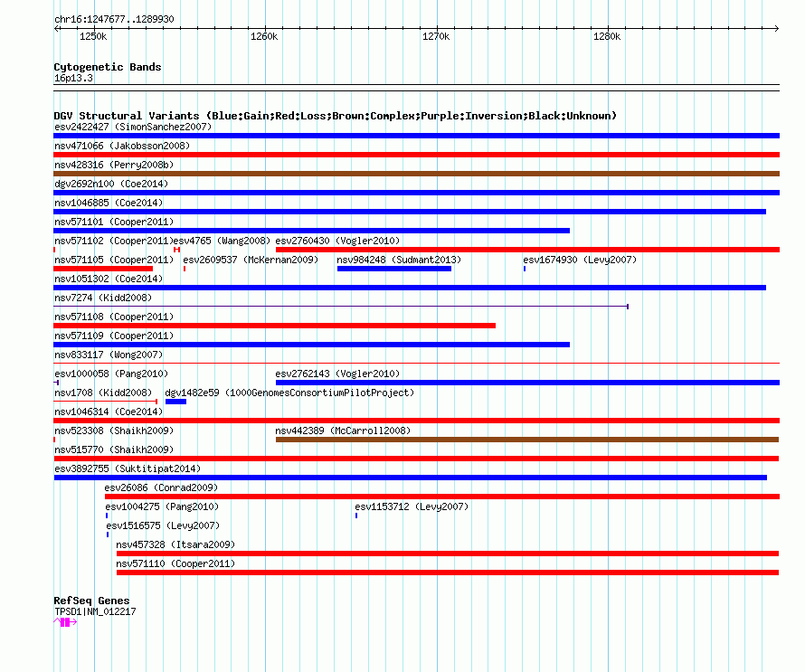Screen dimensions: 805x672
Task: Click the Cytogenetic Bands track title
Action: [108, 67]
